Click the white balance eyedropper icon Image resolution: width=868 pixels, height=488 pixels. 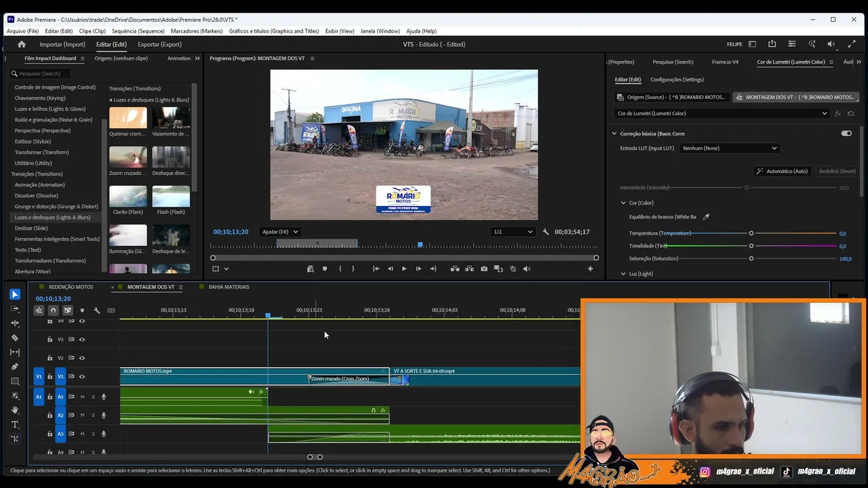[706, 217]
